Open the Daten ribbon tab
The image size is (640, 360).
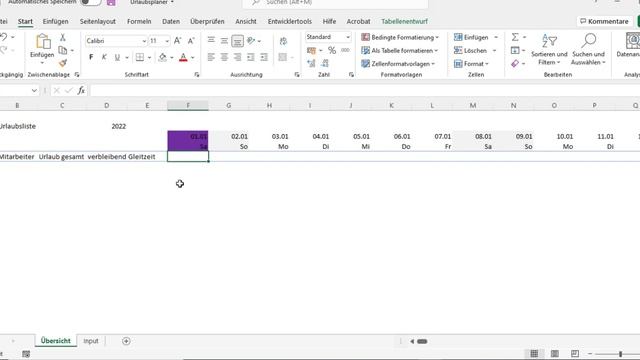click(171, 21)
